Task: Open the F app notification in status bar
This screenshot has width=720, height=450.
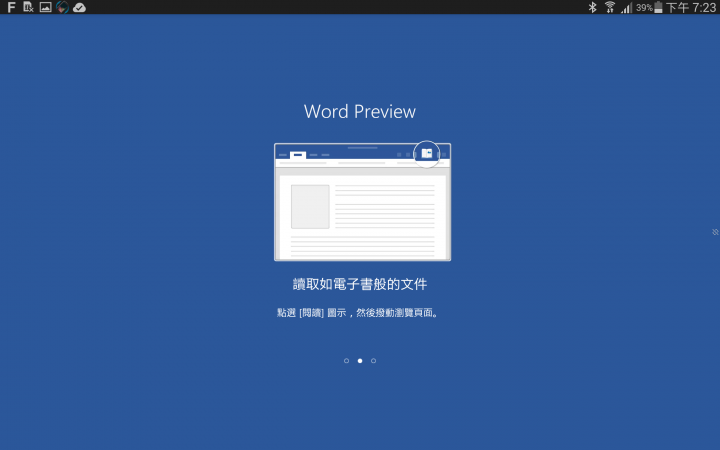Action: pyautogui.click(x=11, y=7)
